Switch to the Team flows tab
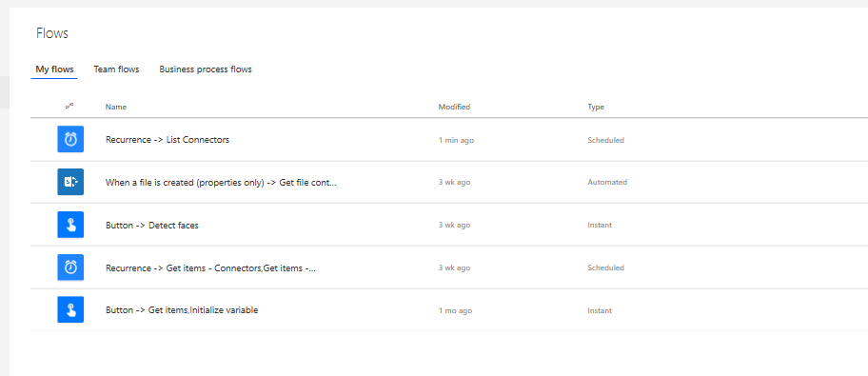Image resolution: width=868 pixels, height=376 pixels. (x=116, y=69)
